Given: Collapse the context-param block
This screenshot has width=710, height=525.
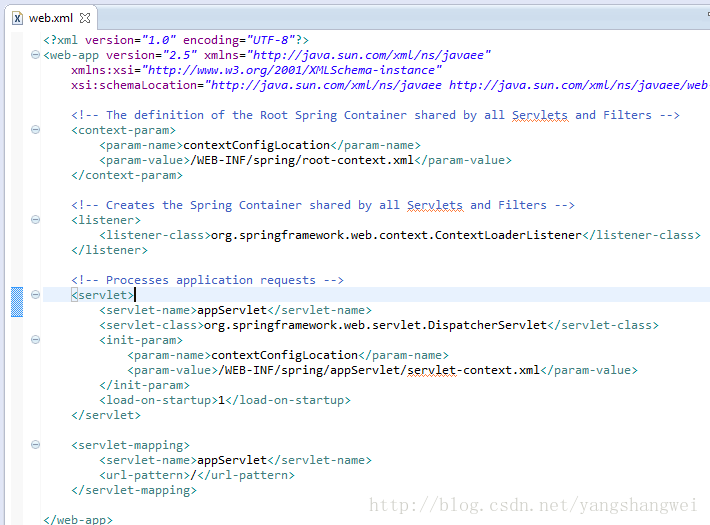Looking at the screenshot, I should pyautogui.click(x=36, y=130).
